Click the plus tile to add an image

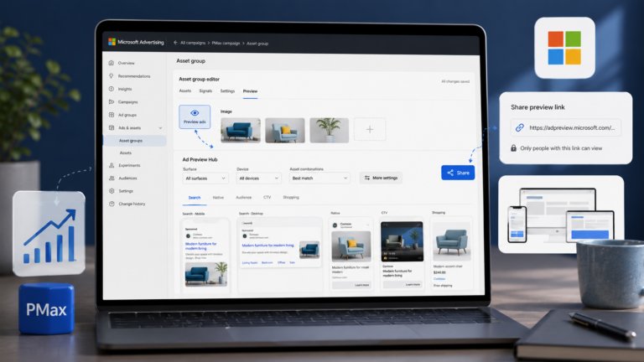pyautogui.click(x=370, y=129)
